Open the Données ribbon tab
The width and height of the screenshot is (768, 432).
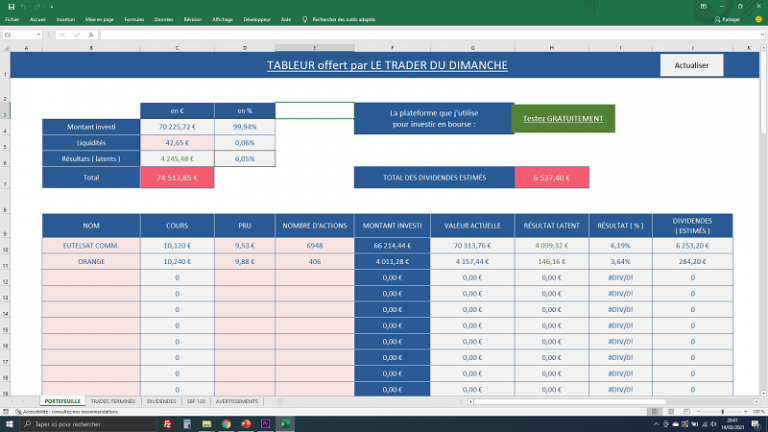pos(164,19)
